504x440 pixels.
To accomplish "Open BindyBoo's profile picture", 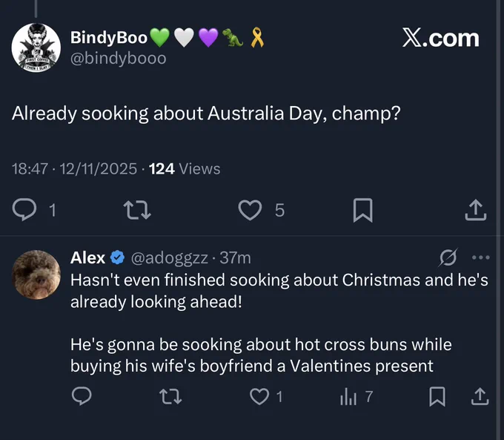I will 36,47.
